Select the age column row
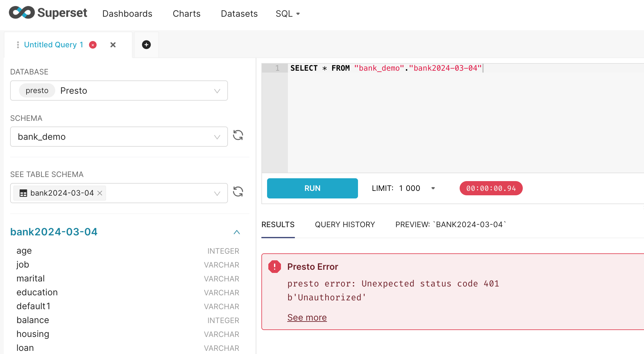This screenshot has height=354, width=644. 128,251
